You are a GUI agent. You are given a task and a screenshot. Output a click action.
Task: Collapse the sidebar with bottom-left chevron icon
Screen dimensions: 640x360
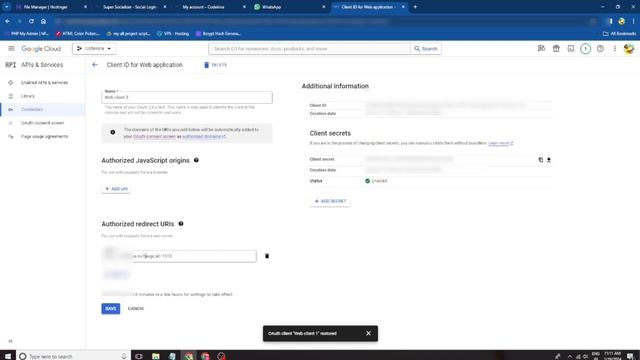pyautogui.click(x=11, y=341)
